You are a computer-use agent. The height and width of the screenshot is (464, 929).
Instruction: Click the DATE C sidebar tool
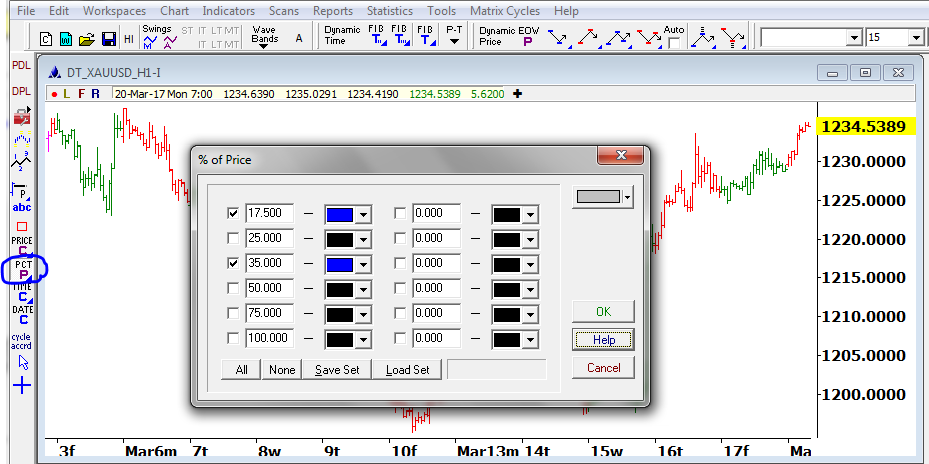tap(23, 315)
